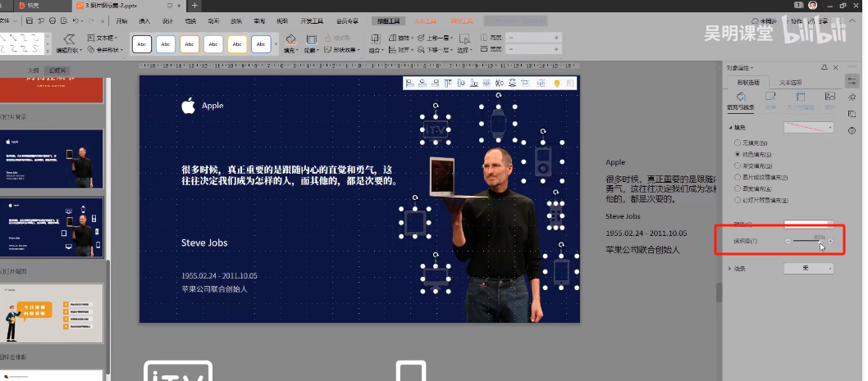Align selected objects to the left
The height and width of the screenshot is (381, 868).
[409, 83]
